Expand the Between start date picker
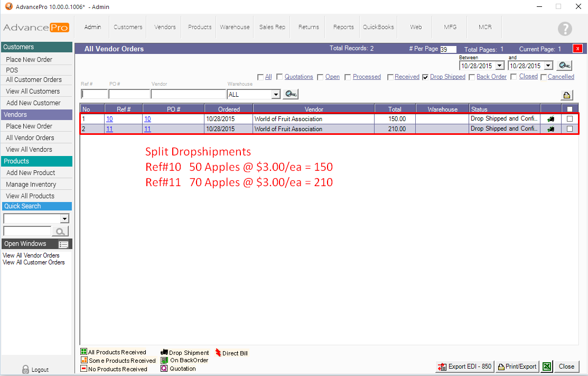Viewport: 588px width, 376px height. pos(499,66)
